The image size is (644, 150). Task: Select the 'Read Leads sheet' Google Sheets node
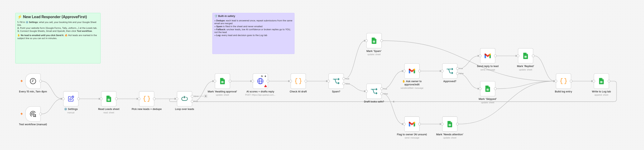[x=109, y=98]
